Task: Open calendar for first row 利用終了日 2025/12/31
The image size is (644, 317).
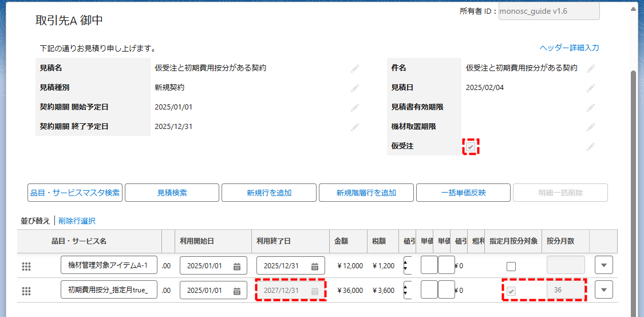Action: pyautogui.click(x=314, y=266)
